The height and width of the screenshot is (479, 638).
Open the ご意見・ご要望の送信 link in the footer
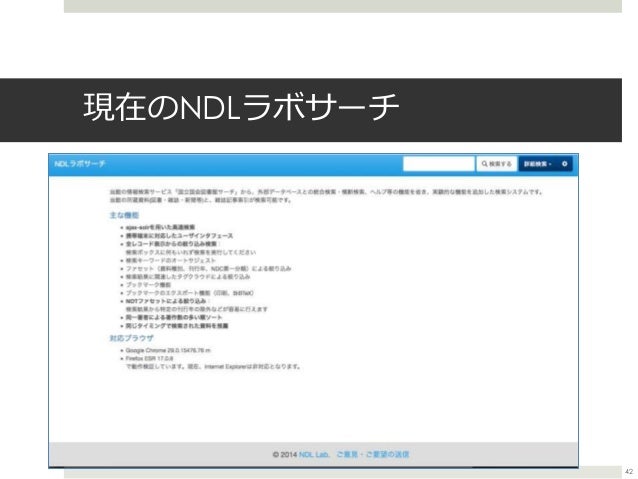pyautogui.click(x=373, y=454)
